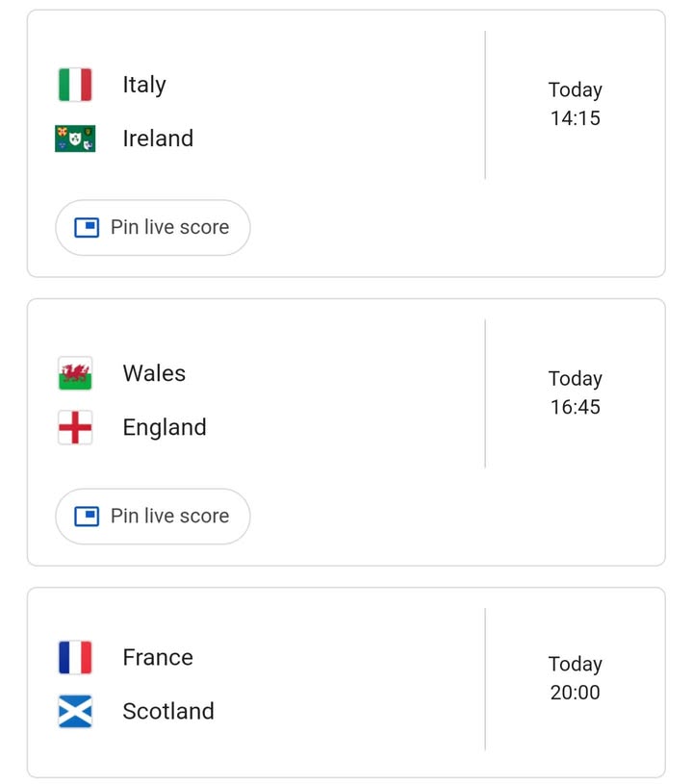Open the Today 20:00 kickoff time
693x784 pixels.
(x=576, y=678)
